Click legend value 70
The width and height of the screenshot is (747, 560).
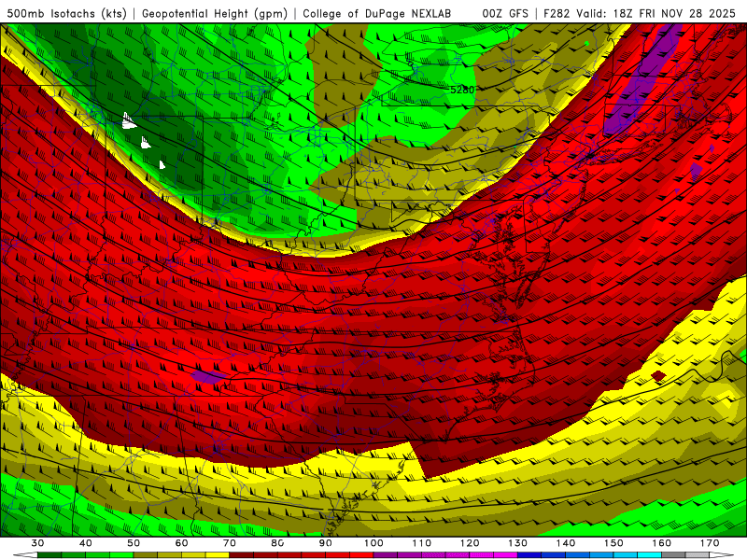[x=230, y=543]
